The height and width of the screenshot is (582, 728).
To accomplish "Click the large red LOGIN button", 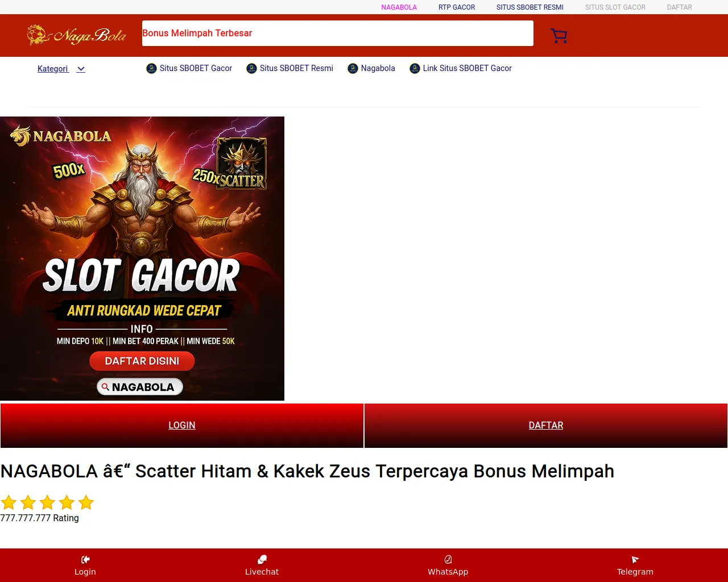I will (x=182, y=426).
